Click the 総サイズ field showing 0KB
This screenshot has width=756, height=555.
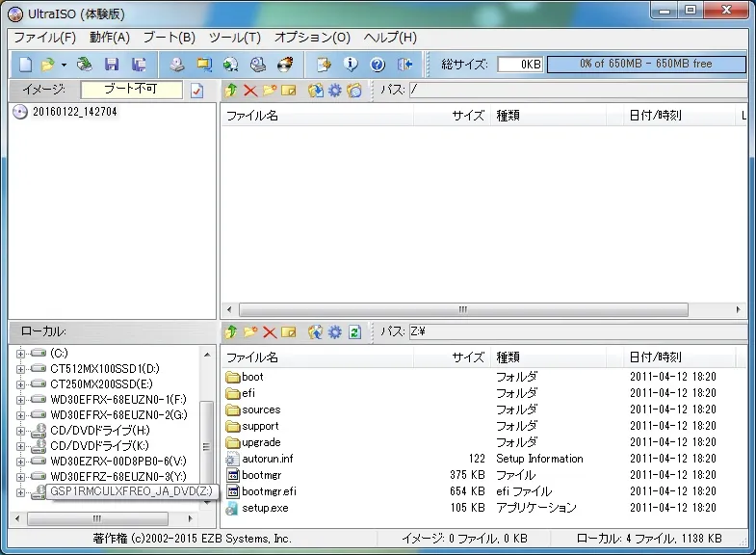520,65
